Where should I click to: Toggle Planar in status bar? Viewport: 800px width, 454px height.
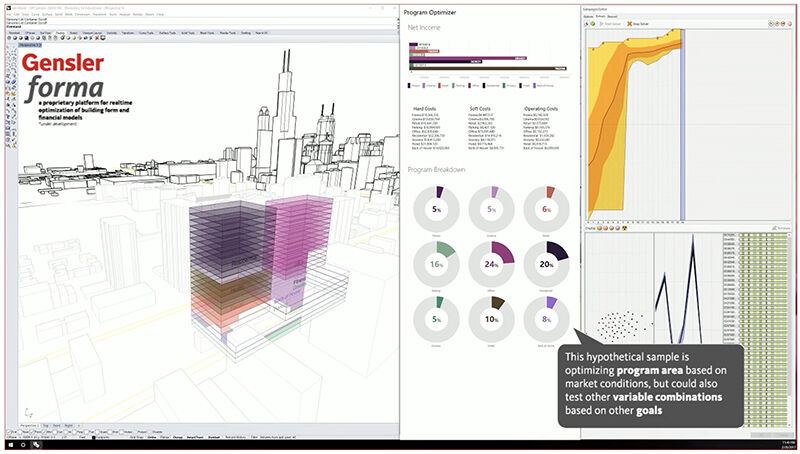point(164,437)
